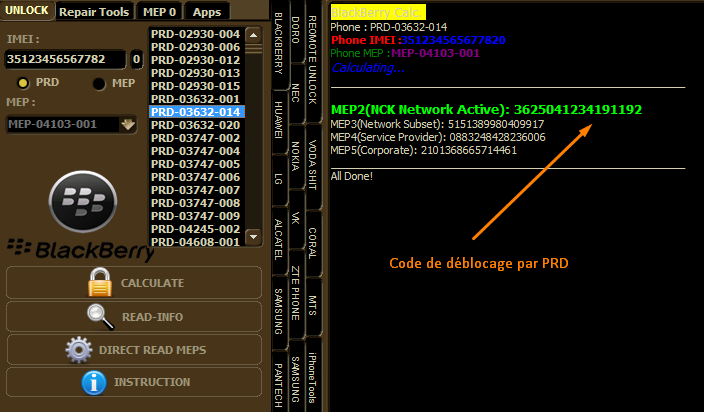Open the MEP-04103-001 dropdown arrow
The image size is (704, 412).
point(128,124)
